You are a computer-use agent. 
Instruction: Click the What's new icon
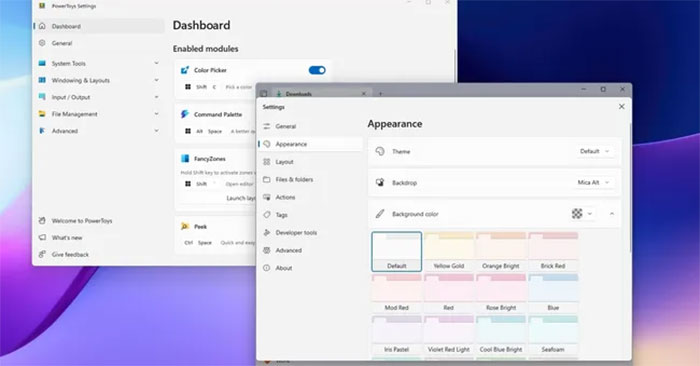(42, 237)
